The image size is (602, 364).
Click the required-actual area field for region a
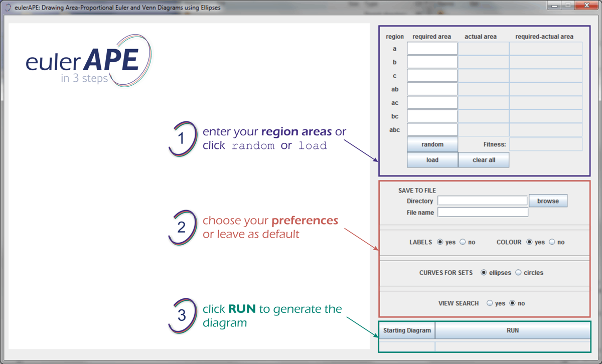546,49
